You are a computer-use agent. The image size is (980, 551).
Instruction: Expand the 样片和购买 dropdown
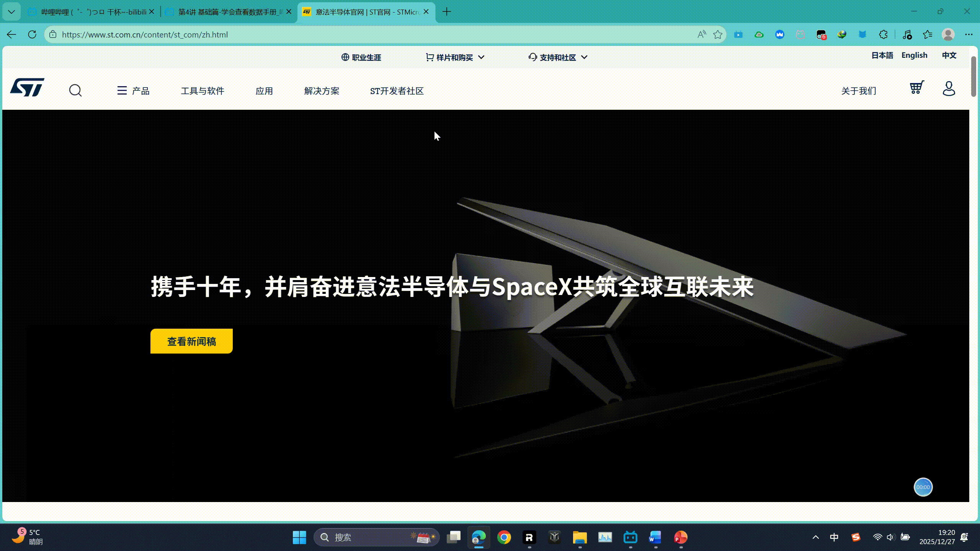[455, 57]
